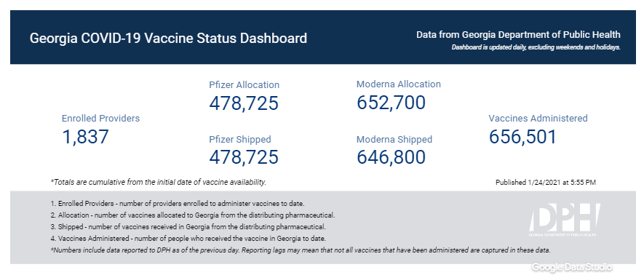Click the DPH logo
644x278 pixels.
pos(565,220)
